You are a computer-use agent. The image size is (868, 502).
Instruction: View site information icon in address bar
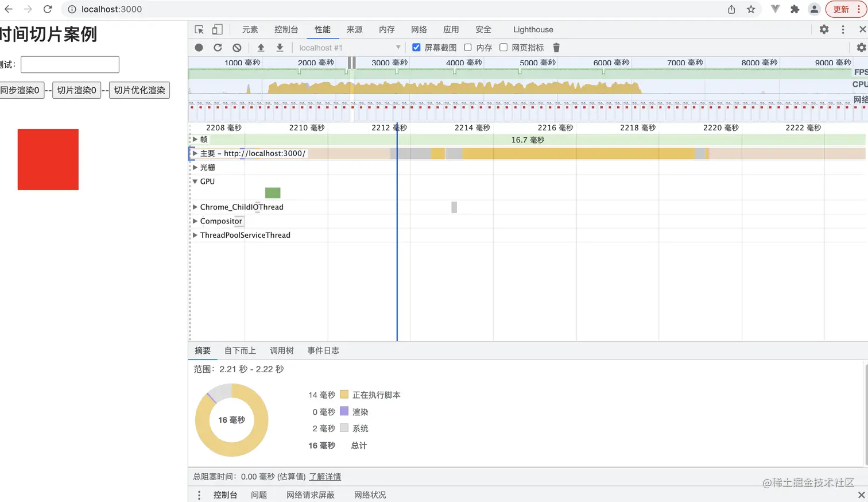[72, 9]
